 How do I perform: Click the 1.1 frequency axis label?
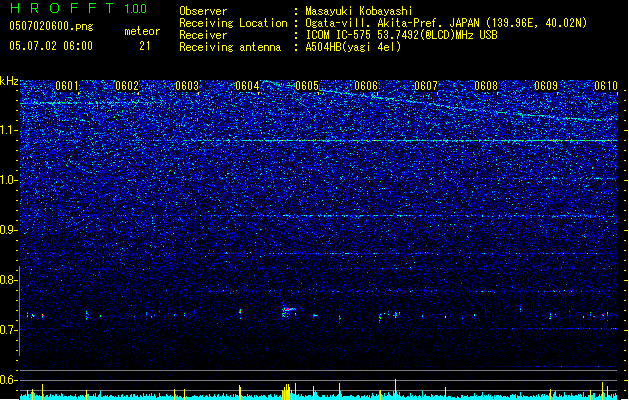point(8,130)
